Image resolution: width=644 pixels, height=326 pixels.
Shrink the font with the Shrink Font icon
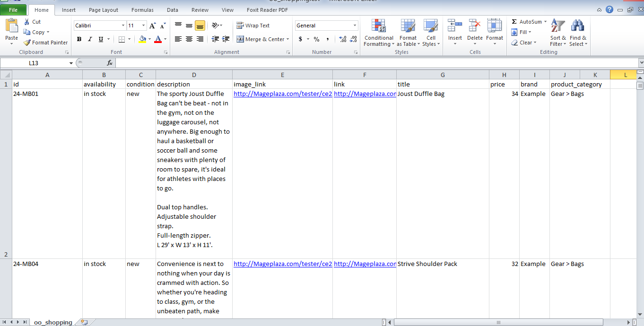163,26
